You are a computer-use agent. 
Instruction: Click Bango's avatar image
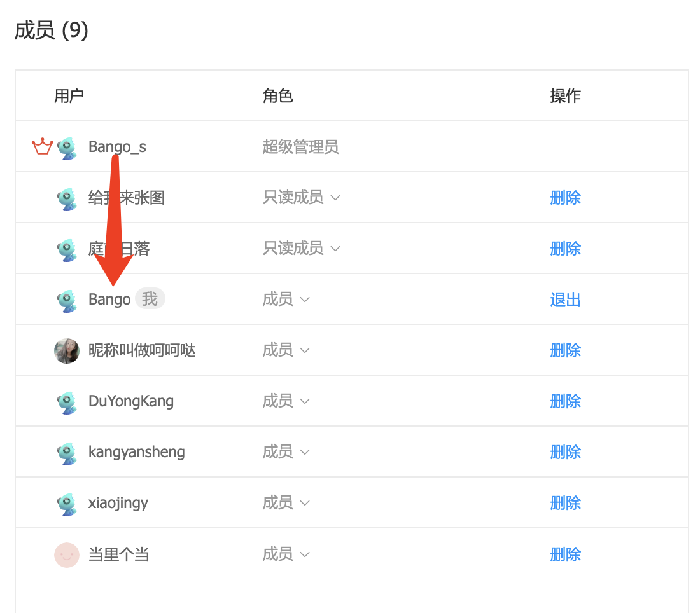[67, 299]
